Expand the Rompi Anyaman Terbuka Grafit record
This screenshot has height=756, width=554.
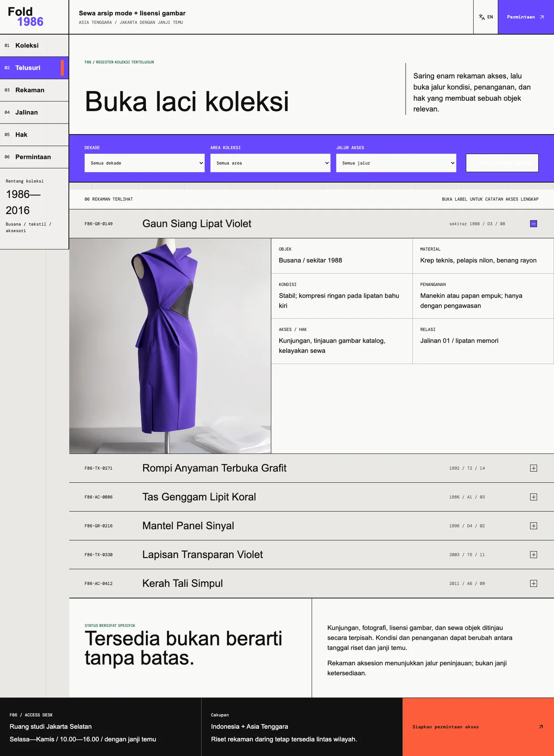click(x=533, y=468)
